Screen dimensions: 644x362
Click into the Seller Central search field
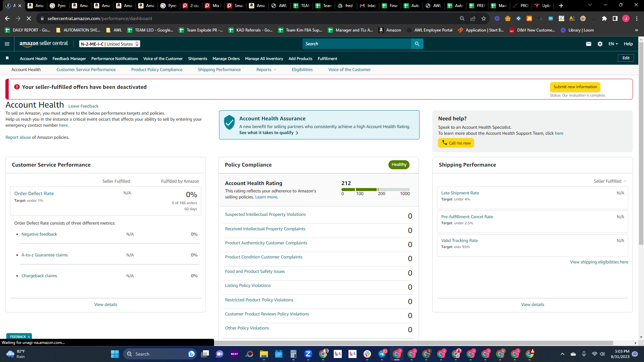[x=357, y=44]
